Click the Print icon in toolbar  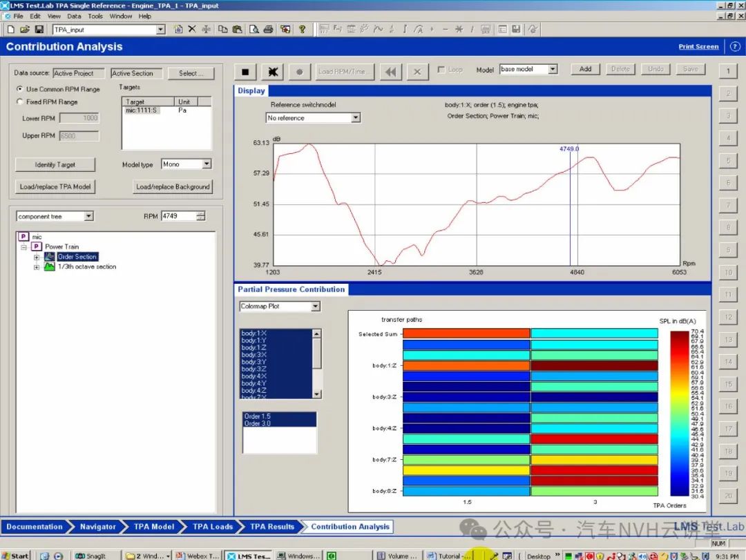coord(268,30)
